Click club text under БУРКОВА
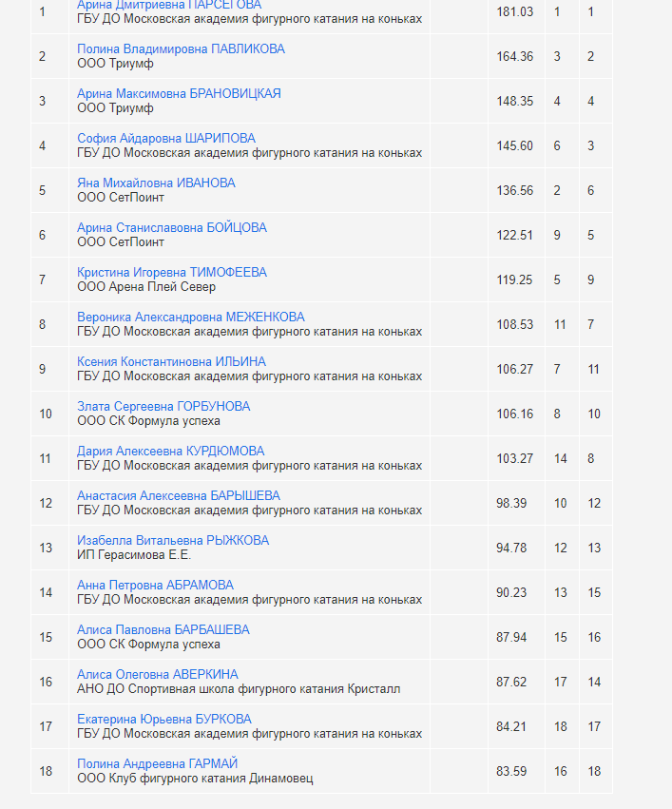 [250, 734]
